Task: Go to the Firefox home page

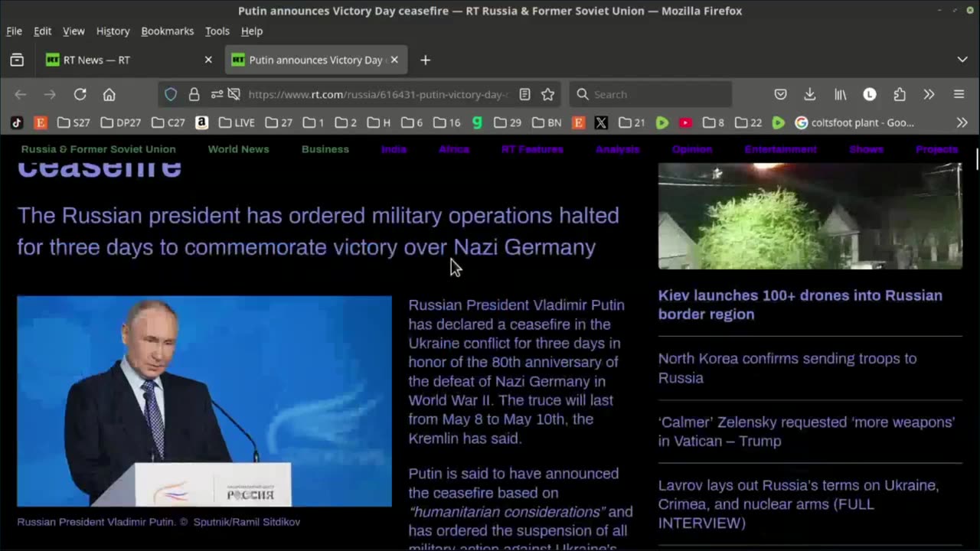Action: click(109, 94)
